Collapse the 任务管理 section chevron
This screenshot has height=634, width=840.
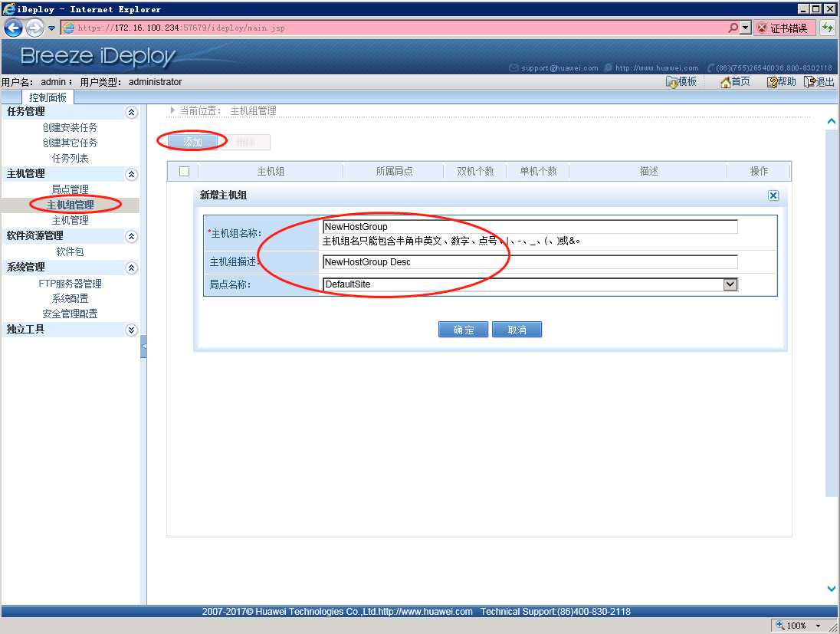131,112
